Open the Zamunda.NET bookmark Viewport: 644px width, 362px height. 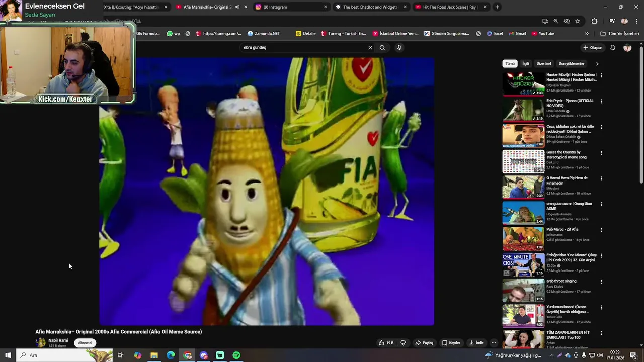coord(264,34)
